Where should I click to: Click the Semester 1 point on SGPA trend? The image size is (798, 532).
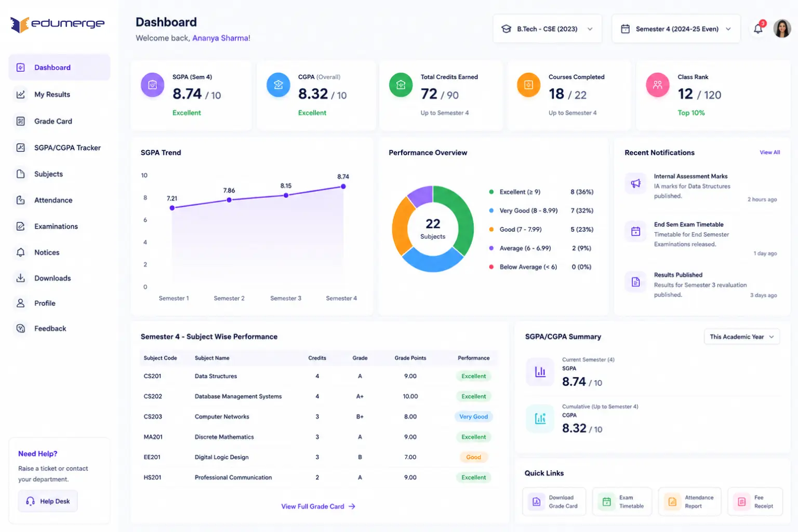pos(172,208)
